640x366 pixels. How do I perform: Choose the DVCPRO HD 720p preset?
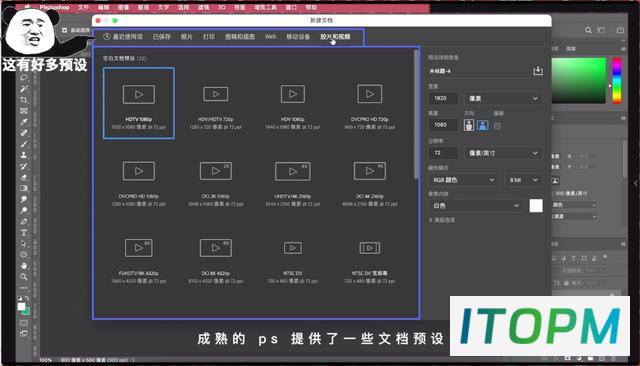(x=369, y=103)
